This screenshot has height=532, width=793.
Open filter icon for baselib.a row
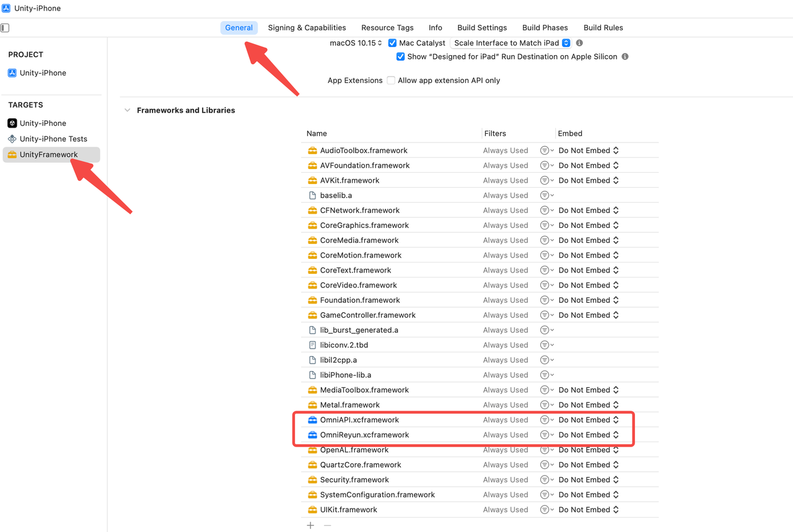(x=546, y=195)
